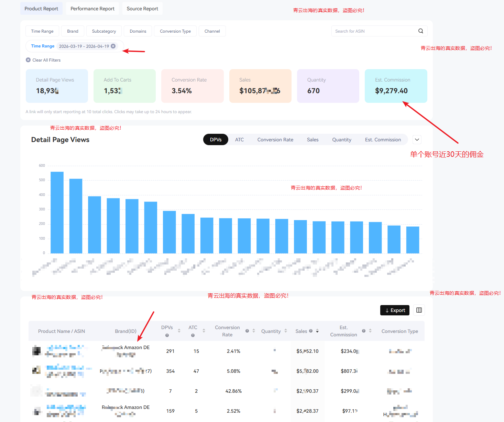The image size is (504, 422).
Task: Switch chart to Sales metric
Action: click(313, 140)
